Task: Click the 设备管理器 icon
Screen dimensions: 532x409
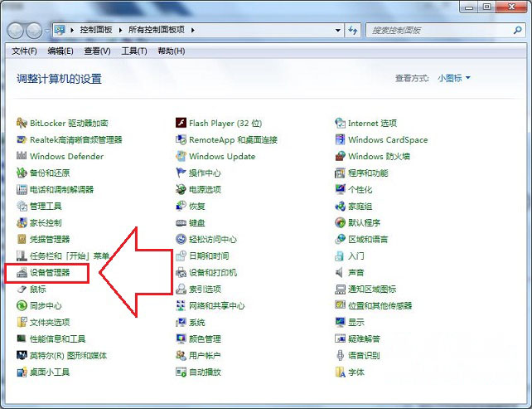Action: [22, 272]
